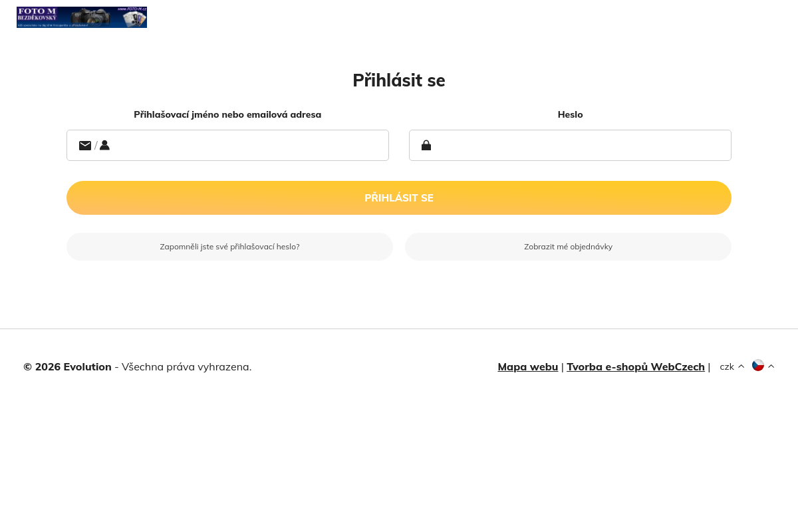Click the padlock icon in the password field
Viewport: 798px width, 532px height.
pos(426,146)
